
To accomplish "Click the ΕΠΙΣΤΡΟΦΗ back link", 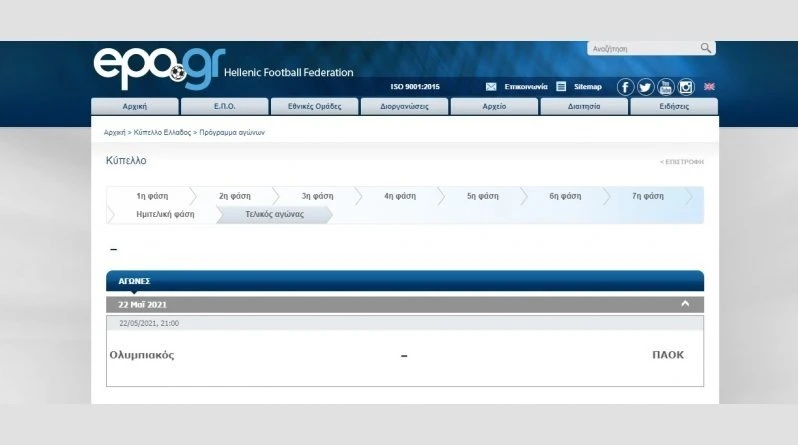I will pos(681,161).
